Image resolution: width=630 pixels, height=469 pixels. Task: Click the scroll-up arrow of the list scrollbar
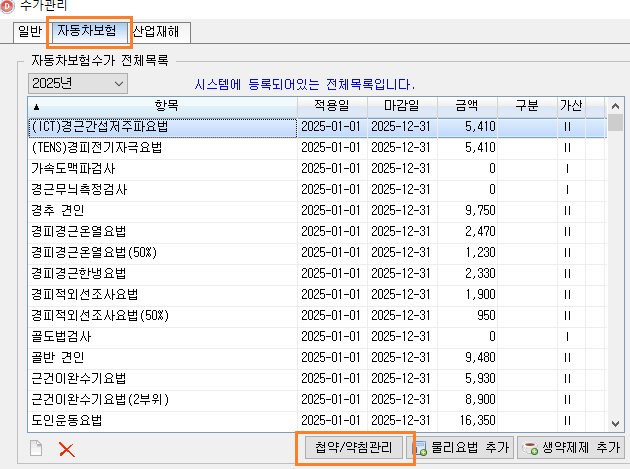tap(615, 106)
